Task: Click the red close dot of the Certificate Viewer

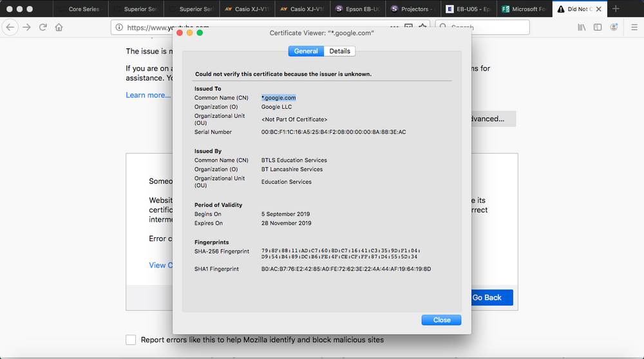Action: click(180, 33)
